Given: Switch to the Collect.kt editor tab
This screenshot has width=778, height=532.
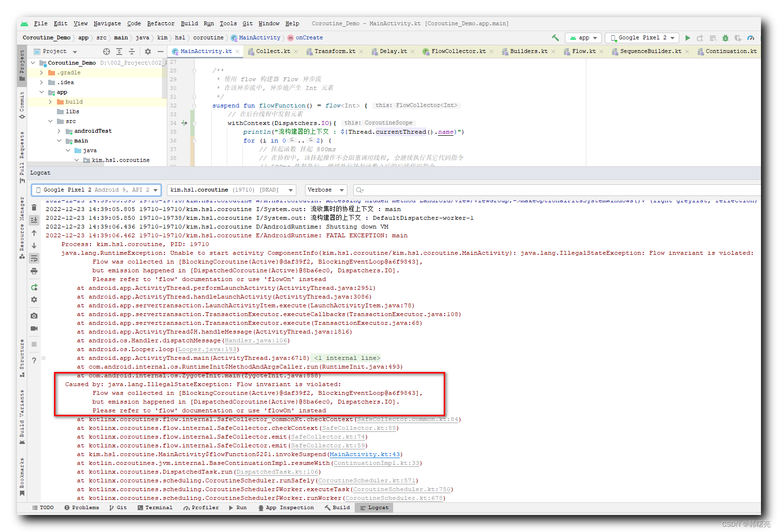Looking at the screenshot, I should click(x=273, y=52).
